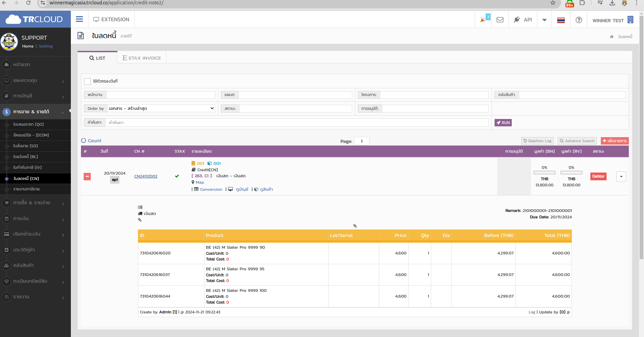644x337 pixels.
Task: Click the RUN search button
Action: 503,123
